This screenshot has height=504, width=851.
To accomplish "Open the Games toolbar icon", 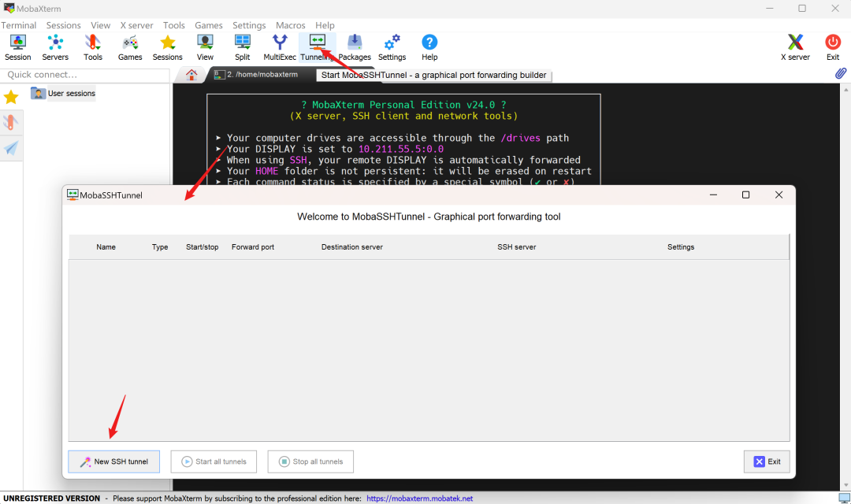I will pyautogui.click(x=130, y=47).
